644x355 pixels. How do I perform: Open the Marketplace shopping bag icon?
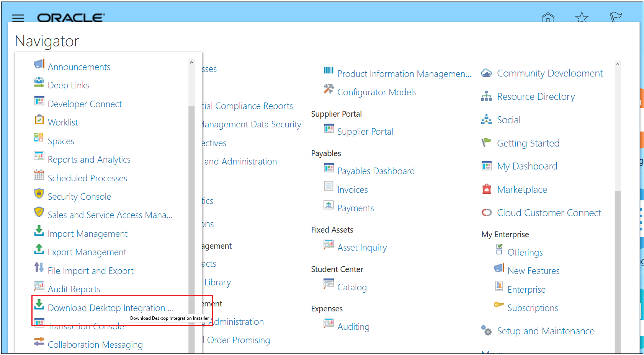486,188
